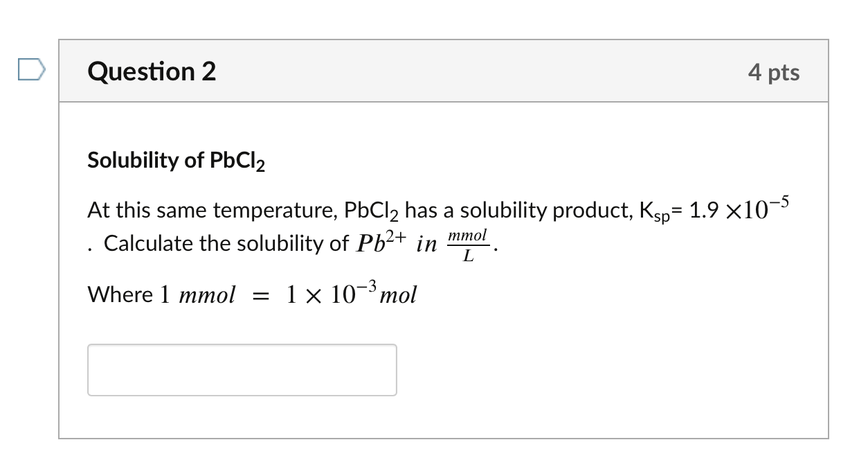The image size is (868, 467).
Task: Activate the flag toggle for this question
Action: [x=33, y=69]
